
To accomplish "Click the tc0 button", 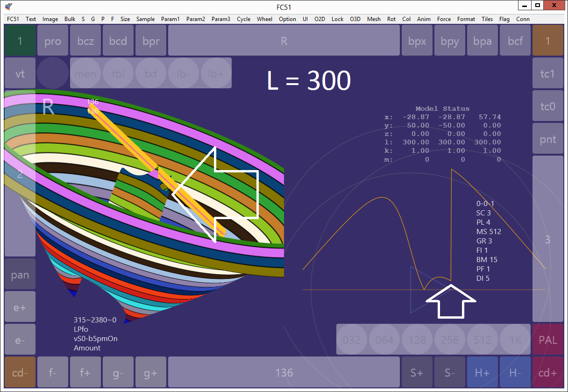I will 548,106.
